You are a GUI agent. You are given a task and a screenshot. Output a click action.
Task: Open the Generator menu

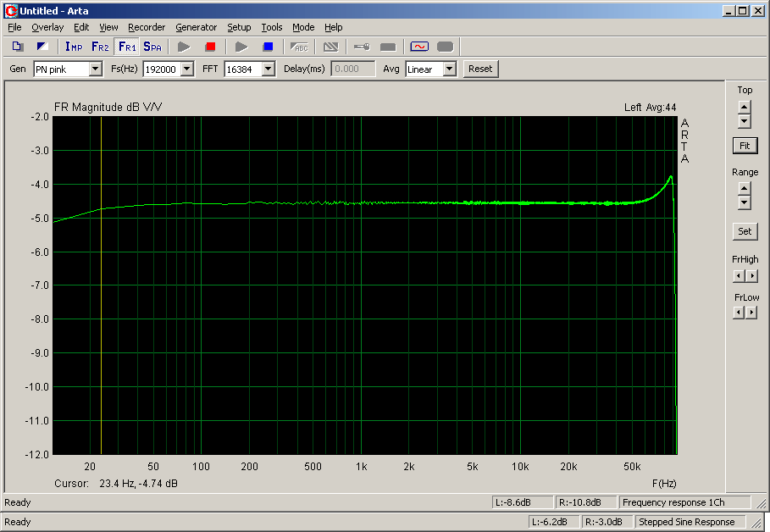[x=196, y=27]
